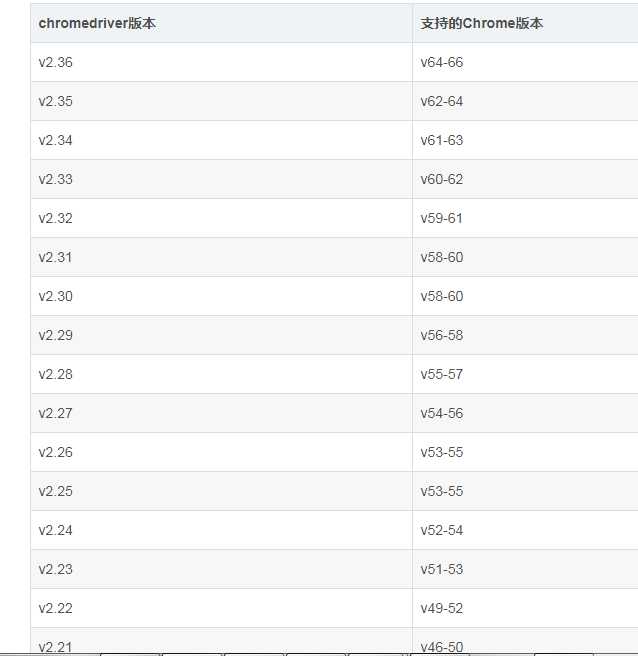
Task: Select the v2.22 cell
Action: click(x=222, y=608)
